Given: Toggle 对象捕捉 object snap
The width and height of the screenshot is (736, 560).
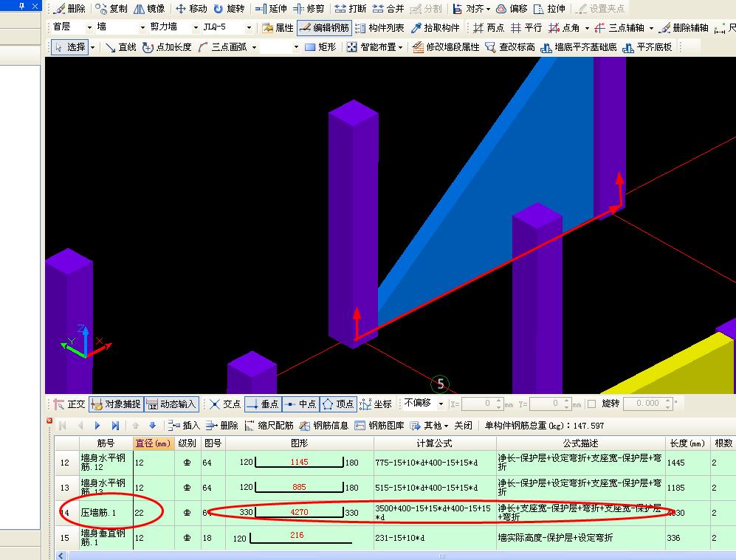Looking at the screenshot, I should (116, 404).
